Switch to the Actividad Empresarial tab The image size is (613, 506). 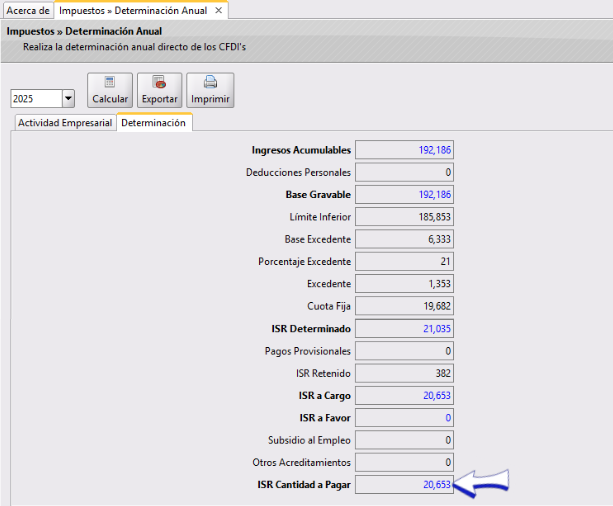point(65,123)
